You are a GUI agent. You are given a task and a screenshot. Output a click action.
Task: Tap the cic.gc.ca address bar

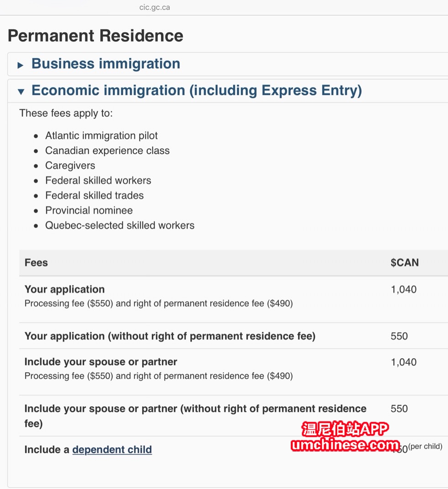tap(155, 7)
